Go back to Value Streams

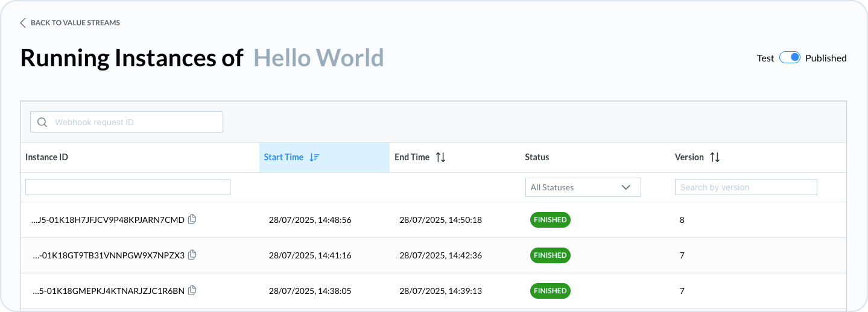coord(75,23)
